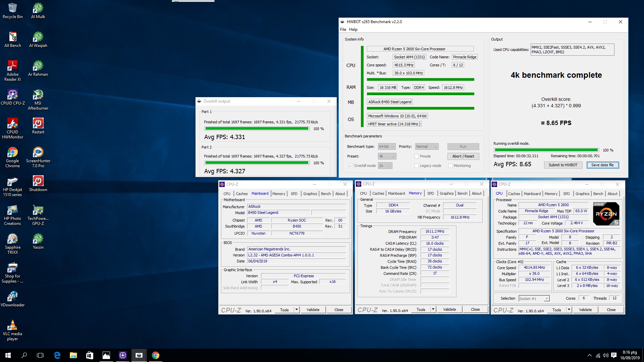Image resolution: width=644 pixels, height=362 pixels.
Task: Enable the Pmode checkbox
Action: pos(417,156)
